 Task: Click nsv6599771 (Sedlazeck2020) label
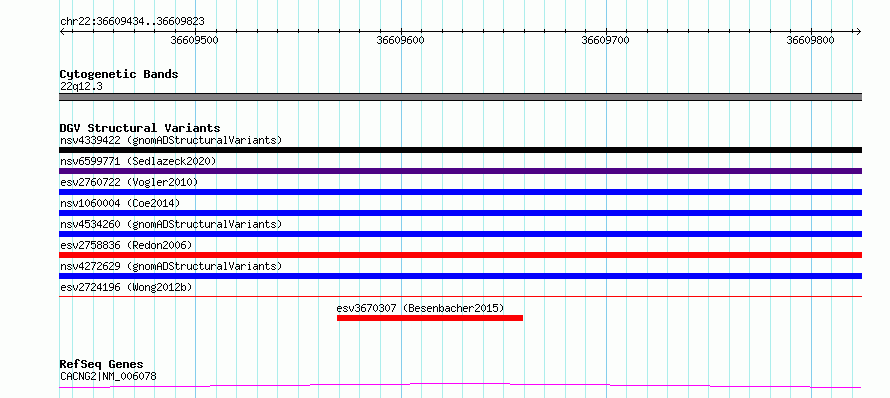point(138,161)
